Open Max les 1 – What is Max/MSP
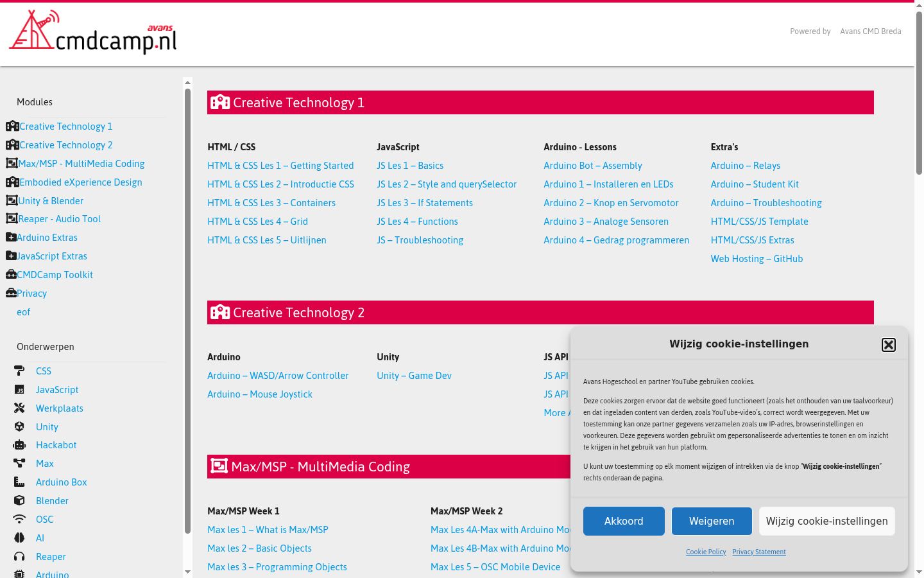Screen dimensions: 924x578 (x=268, y=530)
